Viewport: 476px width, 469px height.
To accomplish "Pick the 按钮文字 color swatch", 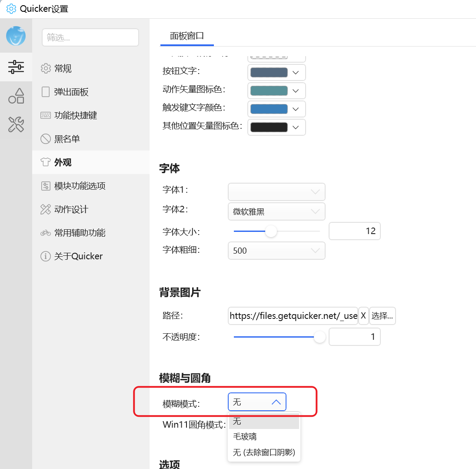I will (269, 72).
